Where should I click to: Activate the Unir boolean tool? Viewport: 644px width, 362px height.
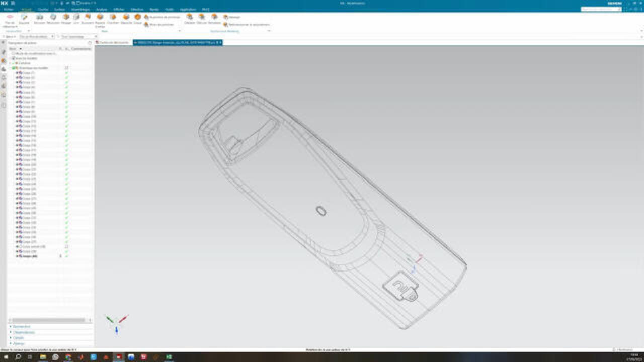[76, 18]
